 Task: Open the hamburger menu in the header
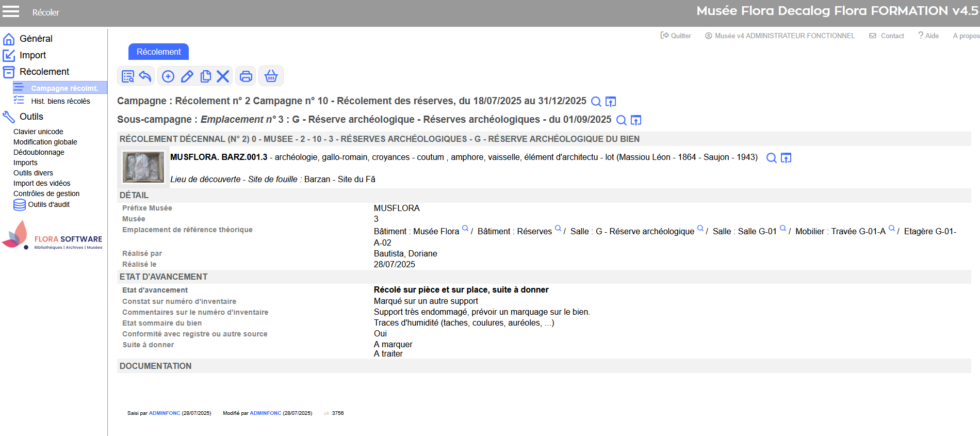pos(11,11)
